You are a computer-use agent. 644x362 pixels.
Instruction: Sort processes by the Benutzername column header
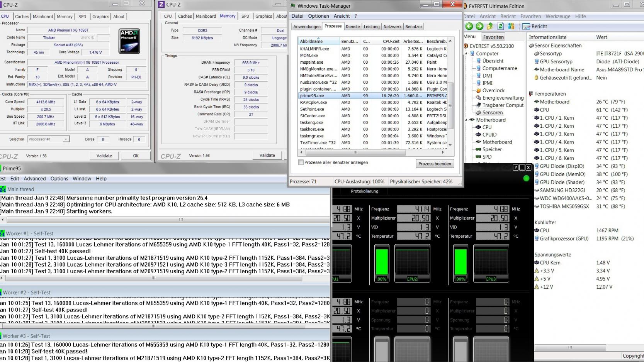(350, 41)
